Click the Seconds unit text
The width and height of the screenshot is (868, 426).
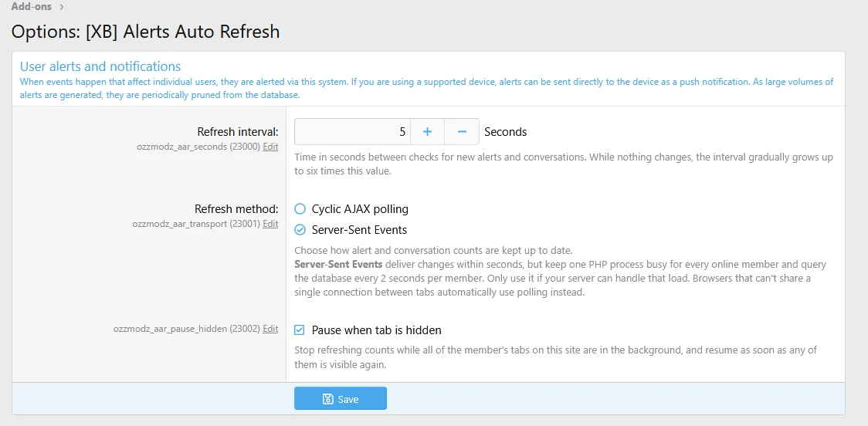tap(505, 132)
